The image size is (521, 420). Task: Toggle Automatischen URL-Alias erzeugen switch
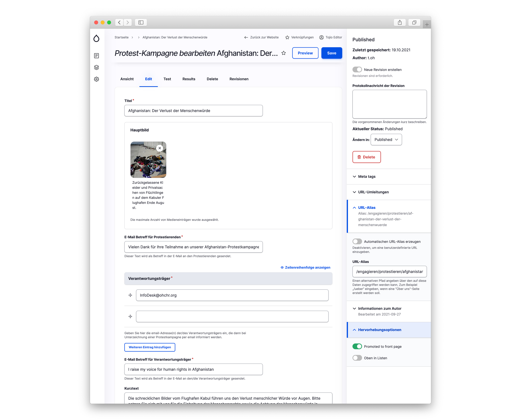click(357, 241)
